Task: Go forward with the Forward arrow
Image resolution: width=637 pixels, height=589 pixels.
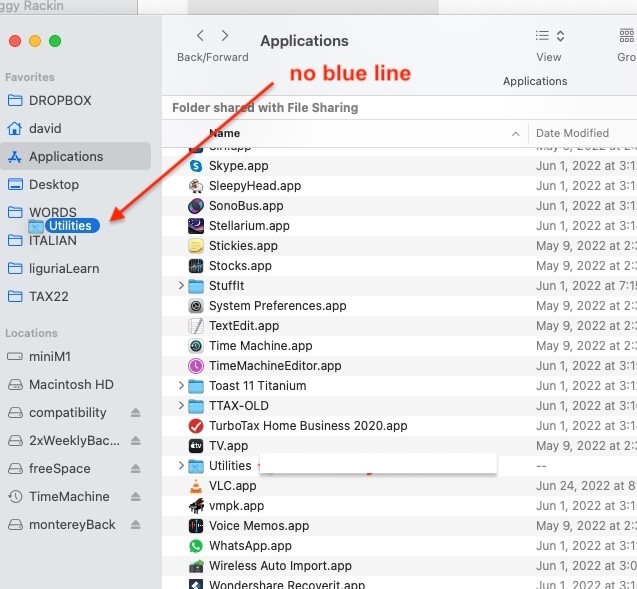Action: click(225, 36)
